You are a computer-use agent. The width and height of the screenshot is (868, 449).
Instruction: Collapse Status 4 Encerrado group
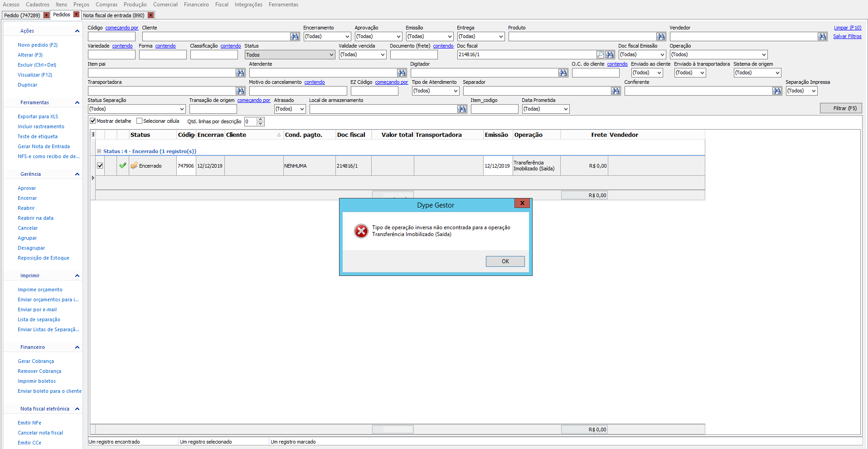coord(99,151)
